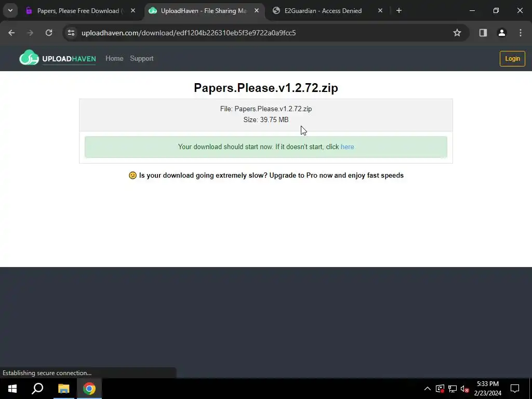This screenshot has width=532, height=399.
Task: Click the security tray icon with red dot
Action: click(440, 389)
